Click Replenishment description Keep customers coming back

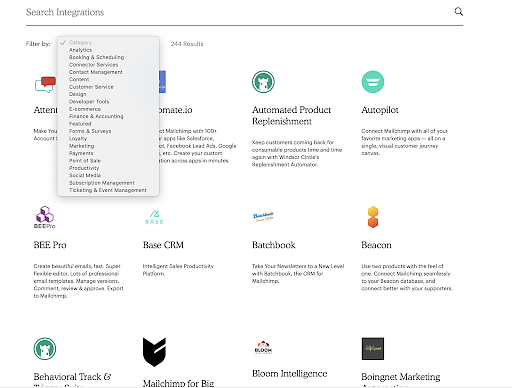[x=297, y=153]
